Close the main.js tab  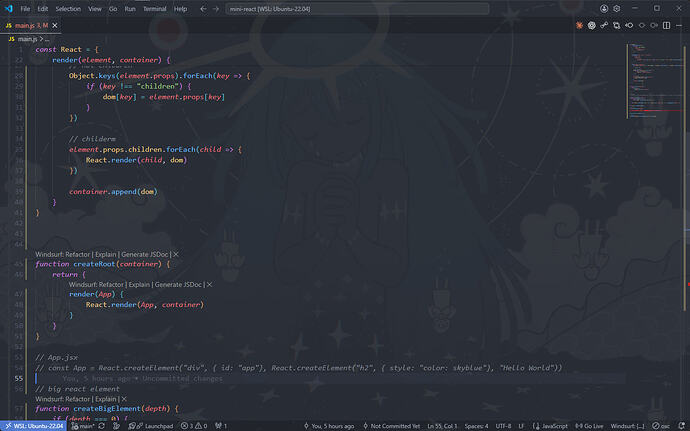[x=55, y=26]
